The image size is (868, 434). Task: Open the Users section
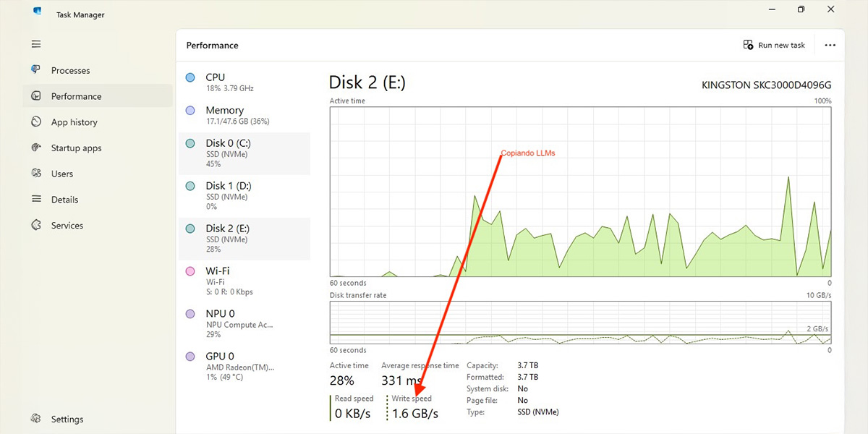[64, 174]
